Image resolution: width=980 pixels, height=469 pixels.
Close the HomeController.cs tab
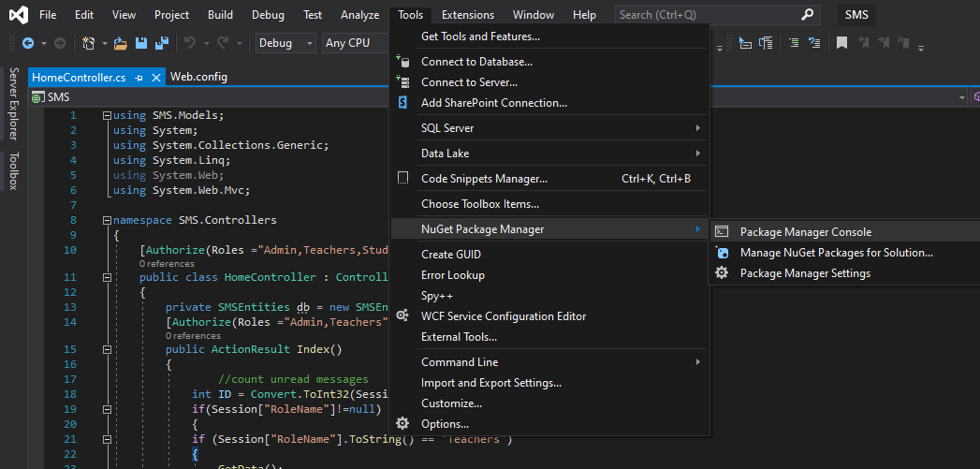(156, 78)
